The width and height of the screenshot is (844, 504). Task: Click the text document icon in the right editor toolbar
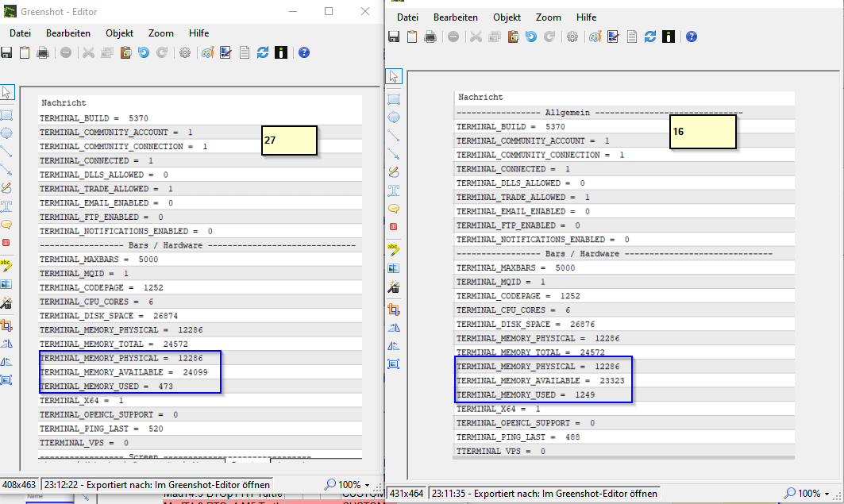point(632,37)
